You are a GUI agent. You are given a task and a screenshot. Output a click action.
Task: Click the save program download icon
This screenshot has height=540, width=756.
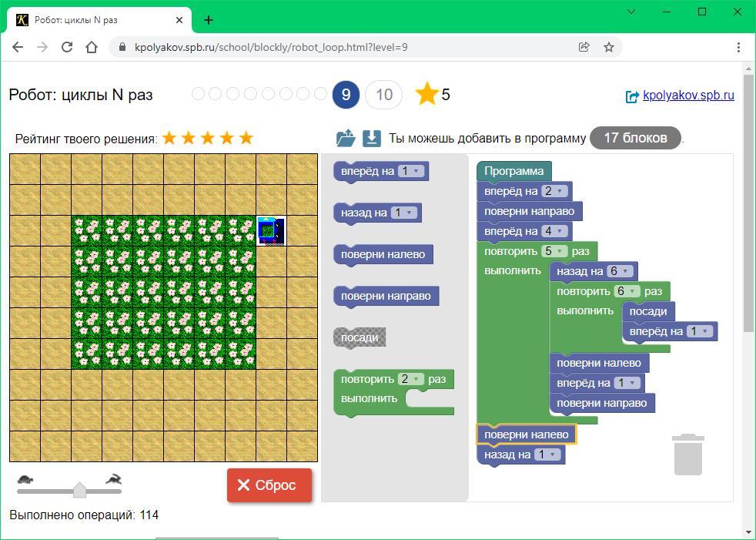coord(371,139)
